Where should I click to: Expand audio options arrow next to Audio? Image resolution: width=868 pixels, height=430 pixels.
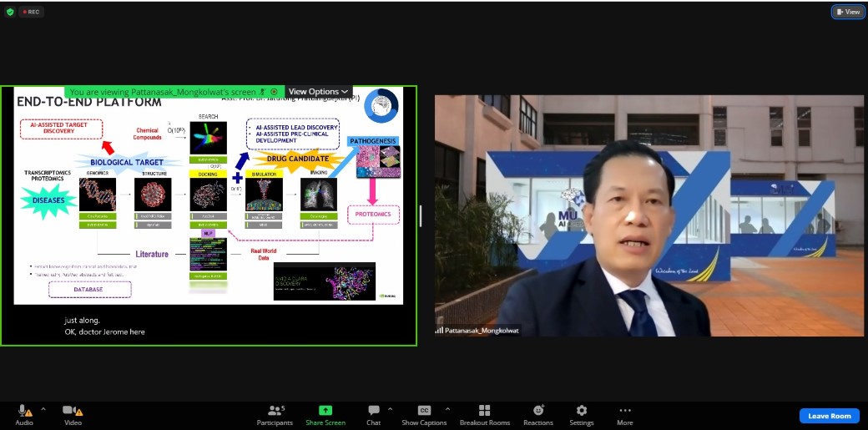pos(43,409)
